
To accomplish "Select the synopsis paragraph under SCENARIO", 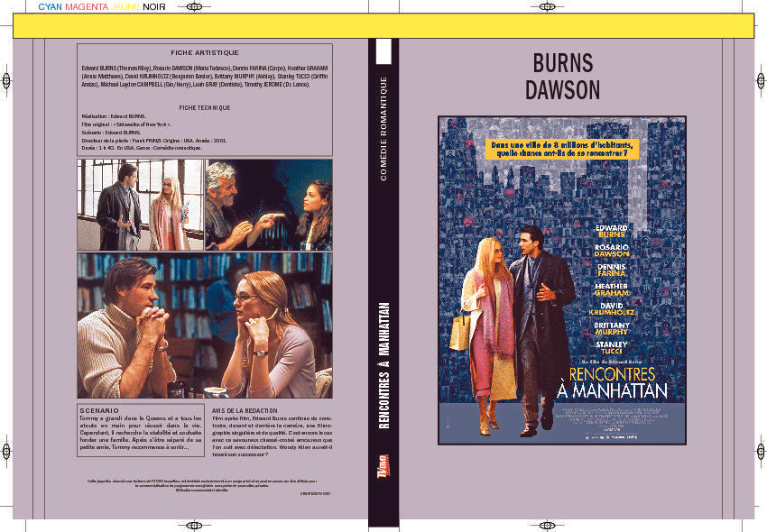I will click(x=141, y=433).
